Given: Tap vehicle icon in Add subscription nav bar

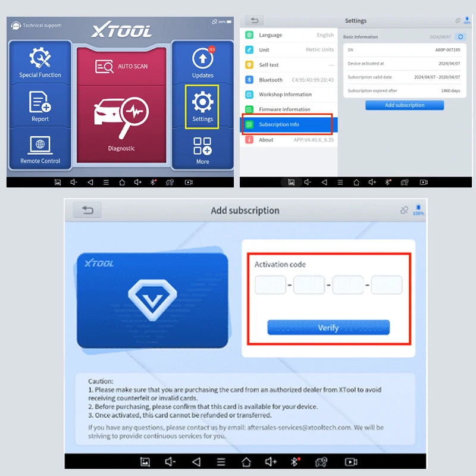Looking at the screenshot, I should 321,462.
